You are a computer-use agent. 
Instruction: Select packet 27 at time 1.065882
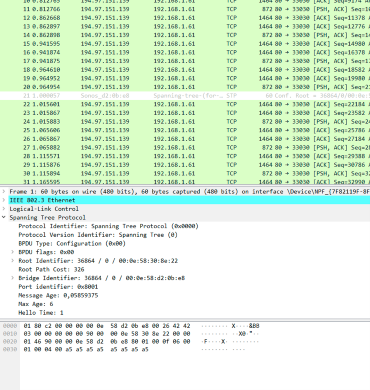185,148
